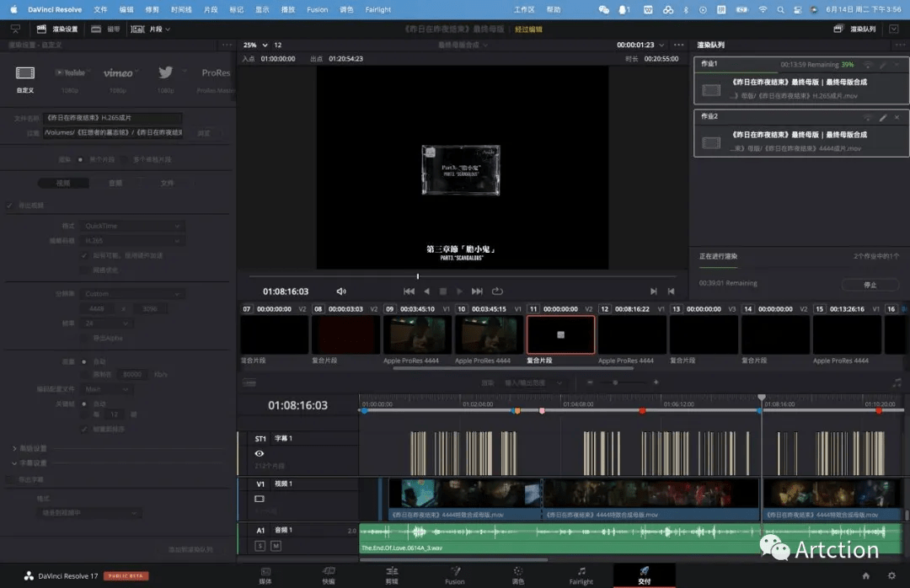
Task: Open project settings gear icon
Action: pos(891,576)
